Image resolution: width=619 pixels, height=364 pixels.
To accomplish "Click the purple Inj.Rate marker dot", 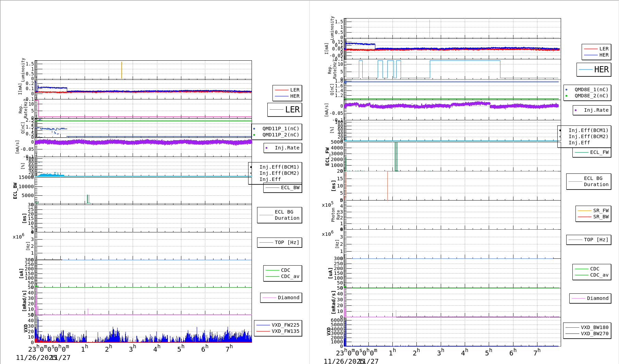I will point(267,148).
